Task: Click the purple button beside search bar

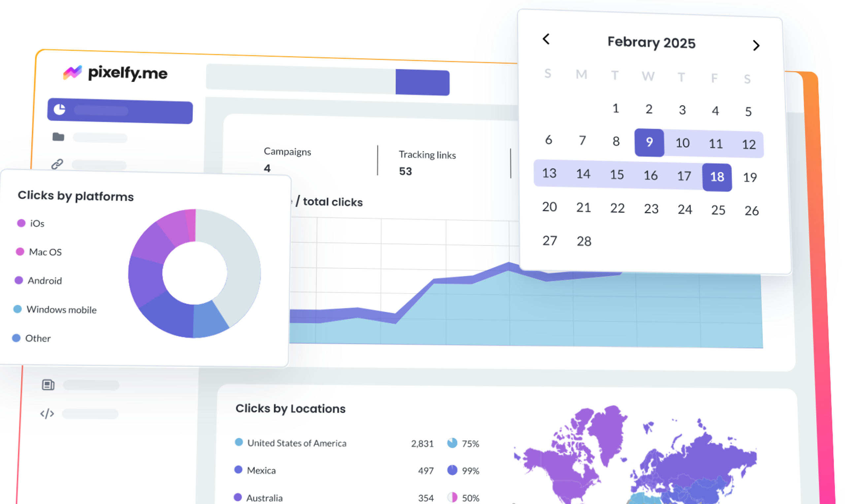Action: [x=422, y=82]
